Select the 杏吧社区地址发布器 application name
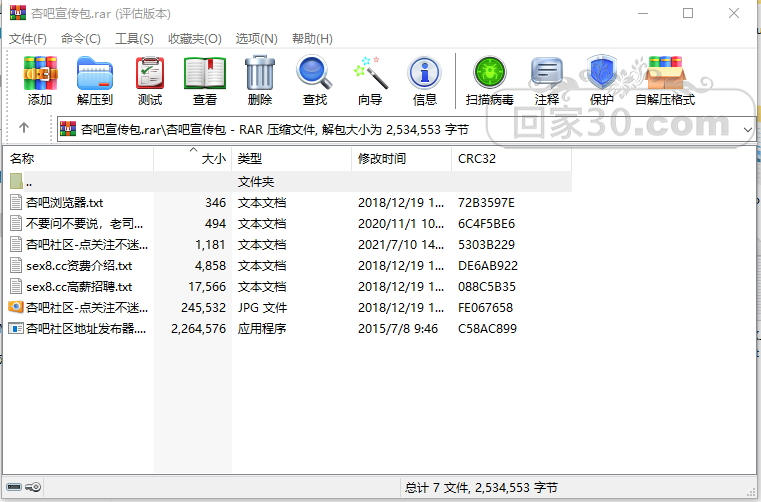Image resolution: width=761 pixels, height=502 pixels. (x=86, y=329)
